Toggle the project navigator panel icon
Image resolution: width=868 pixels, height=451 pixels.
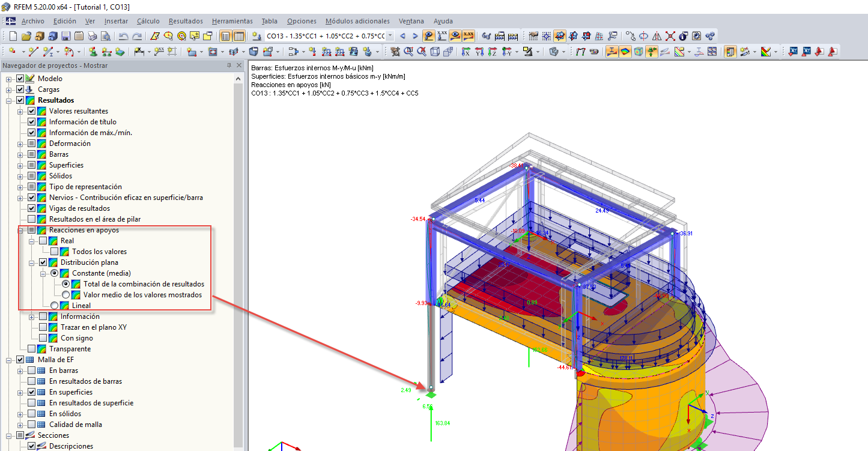[x=225, y=36]
